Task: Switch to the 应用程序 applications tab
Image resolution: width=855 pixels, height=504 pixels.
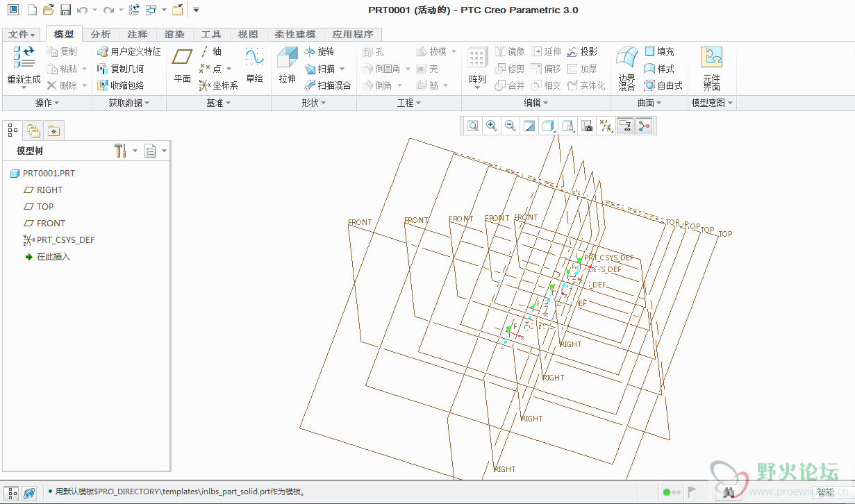Action: click(353, 34)
